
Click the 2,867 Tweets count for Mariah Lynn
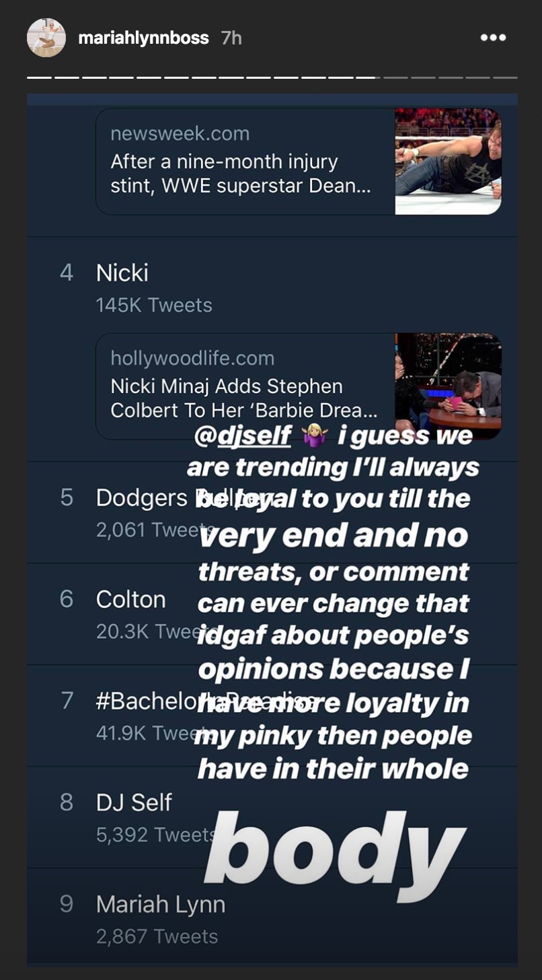tap(156, 936)
